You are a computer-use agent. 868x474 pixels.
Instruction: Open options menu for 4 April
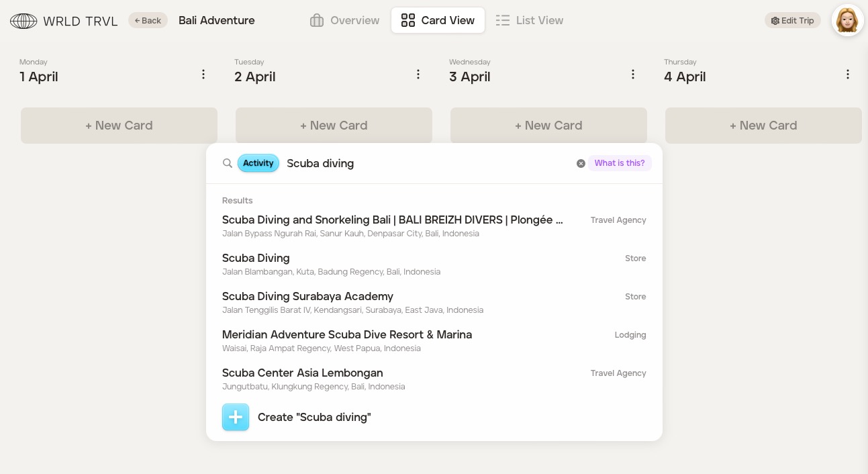pos(848,75)
